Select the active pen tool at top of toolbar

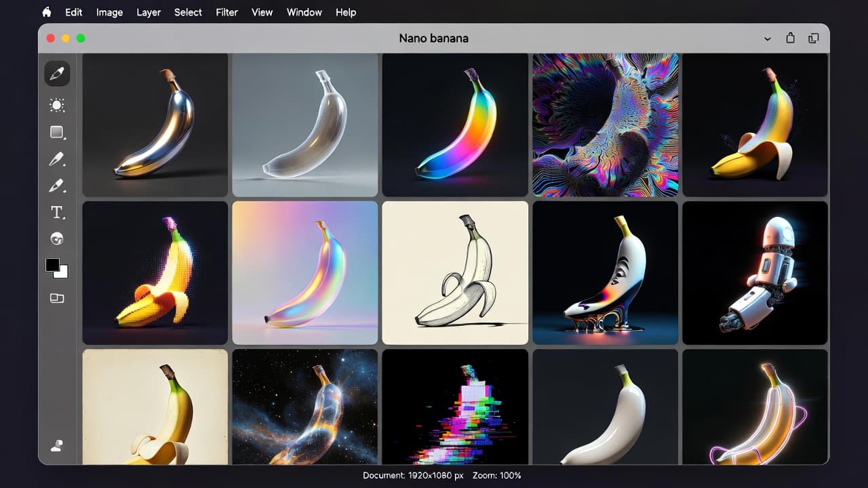(x=57, y=73)
